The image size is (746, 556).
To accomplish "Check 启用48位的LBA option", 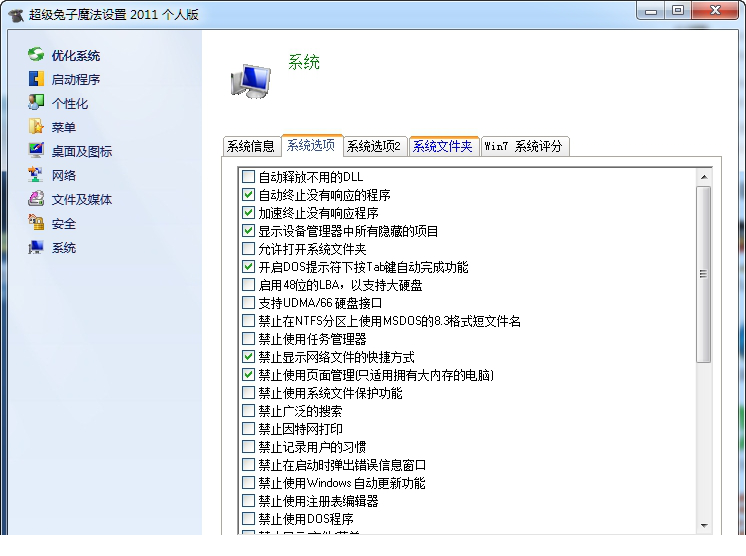I will pyautogui.click(x=248, y=285).
